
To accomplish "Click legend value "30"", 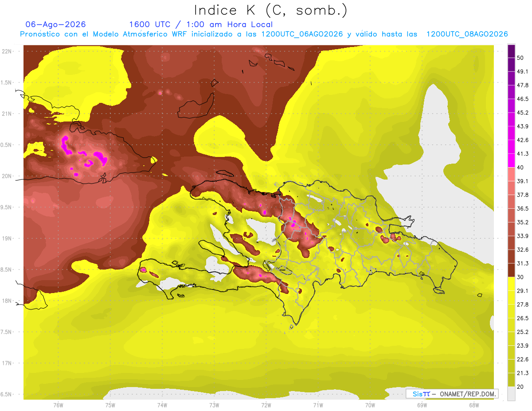I will click(521, 277).
